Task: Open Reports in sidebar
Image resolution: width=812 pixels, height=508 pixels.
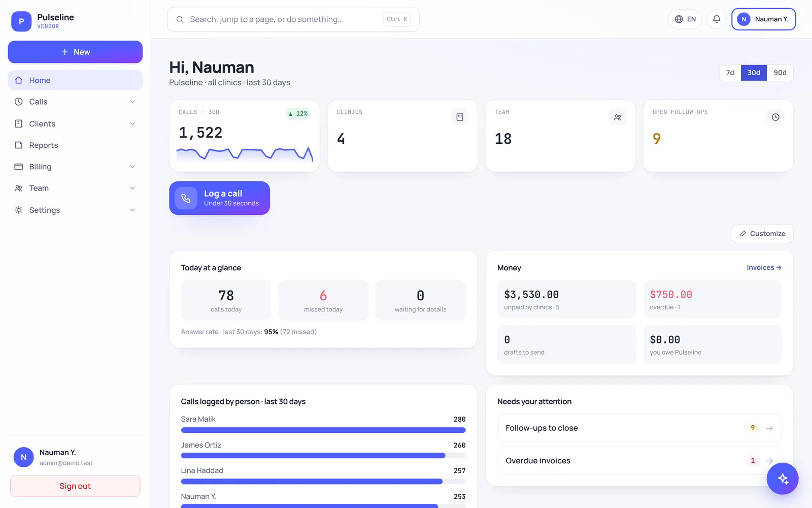Action: click(75, 145)
